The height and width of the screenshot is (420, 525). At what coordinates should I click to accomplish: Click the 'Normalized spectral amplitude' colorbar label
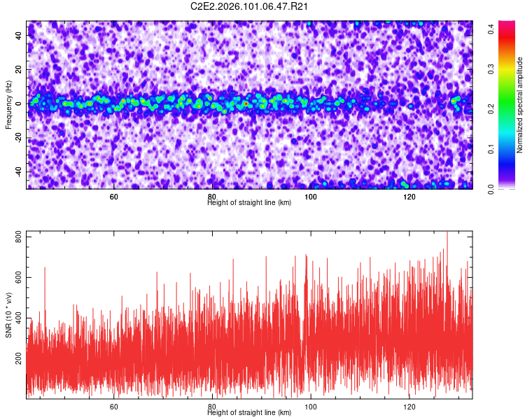point(521,105)
